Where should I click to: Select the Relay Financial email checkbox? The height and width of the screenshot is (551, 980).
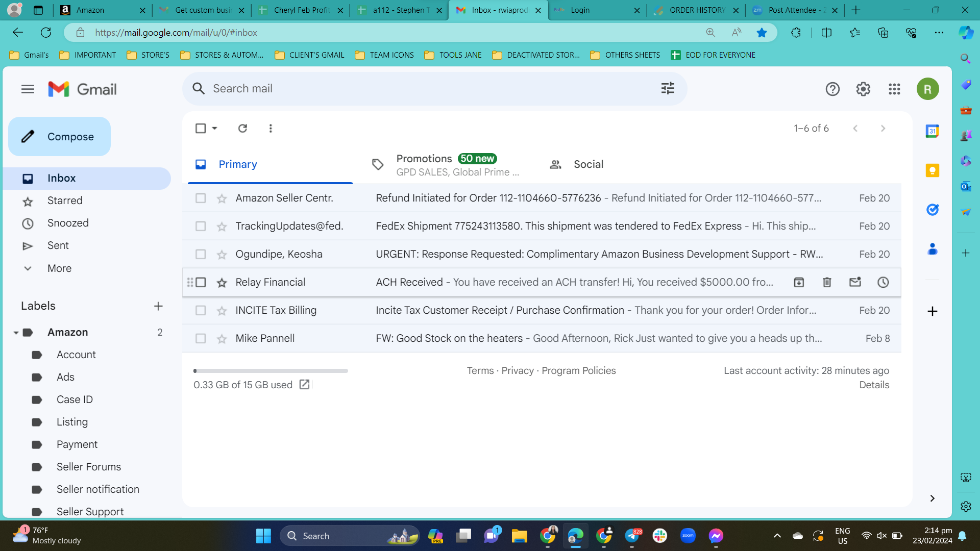[201, 282]
